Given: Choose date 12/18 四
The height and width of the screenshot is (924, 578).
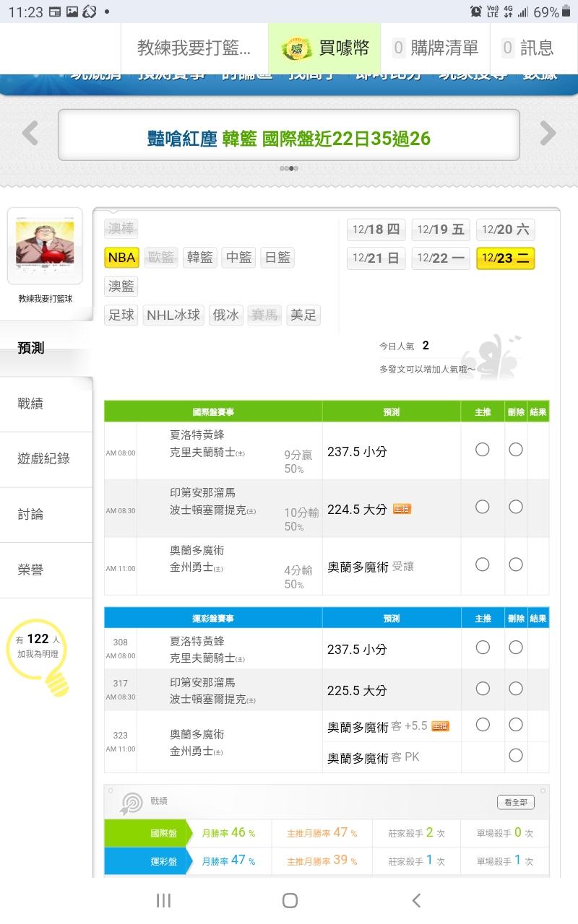Looking at the screenshot, I should click(x=376, y=230).
